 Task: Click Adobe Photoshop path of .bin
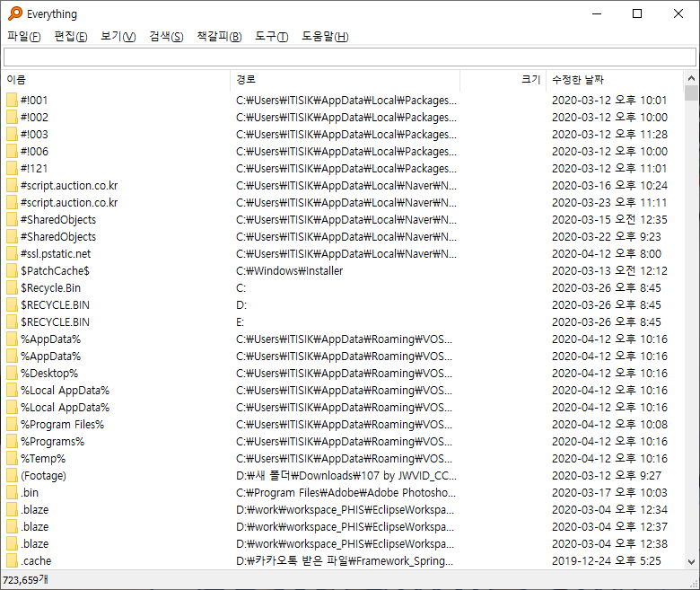[x=346, y=493]
